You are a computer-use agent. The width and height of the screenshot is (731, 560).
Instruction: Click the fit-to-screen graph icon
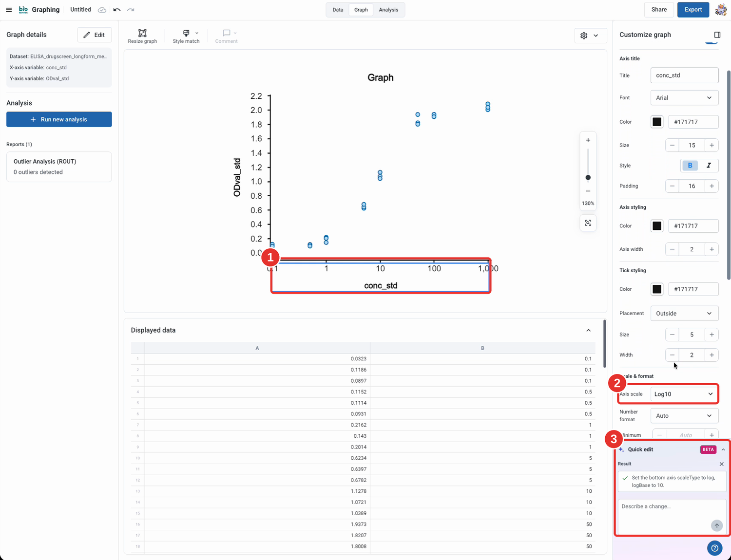(588, 223)
